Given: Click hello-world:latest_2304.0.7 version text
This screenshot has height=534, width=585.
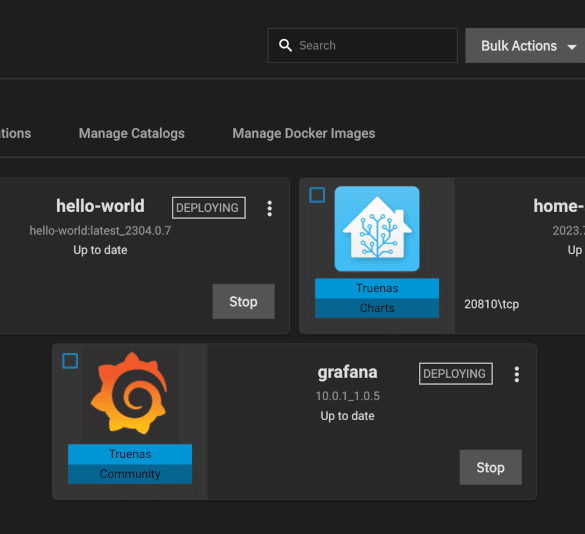Looking at the screenshot, I should tap(100, 231).
